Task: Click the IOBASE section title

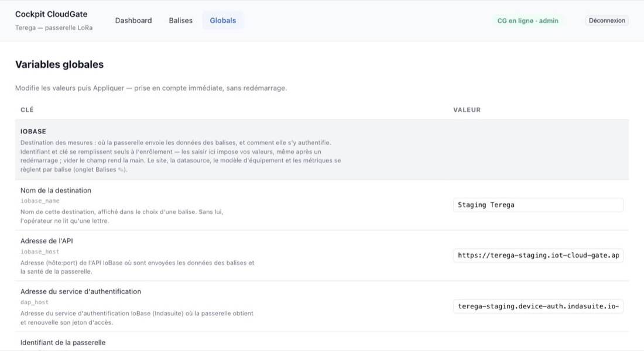Action: pyautogui.click(x=33, y=132)
